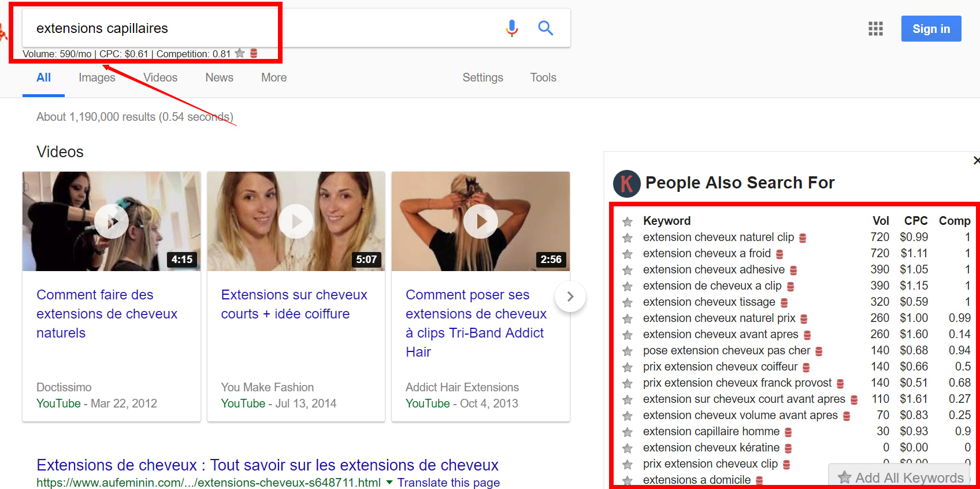Star the main keyword under search box
Viewport: 980px width, 489px height.
[240, 54]
